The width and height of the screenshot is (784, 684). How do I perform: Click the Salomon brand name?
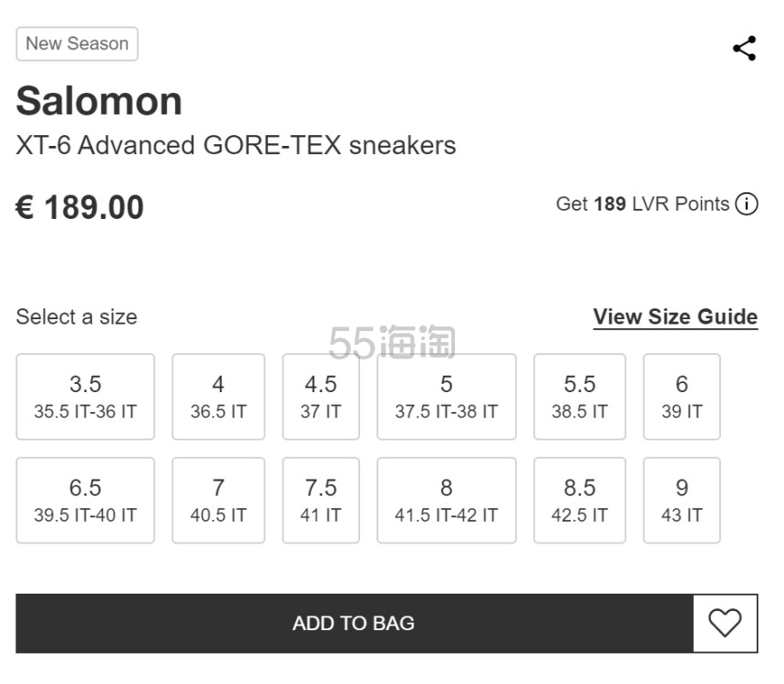[98, 100]
